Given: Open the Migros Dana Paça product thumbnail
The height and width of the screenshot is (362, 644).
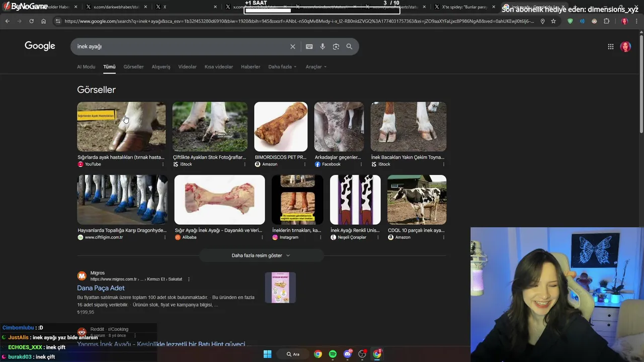Looking at the screenshot, I should 280,288.
